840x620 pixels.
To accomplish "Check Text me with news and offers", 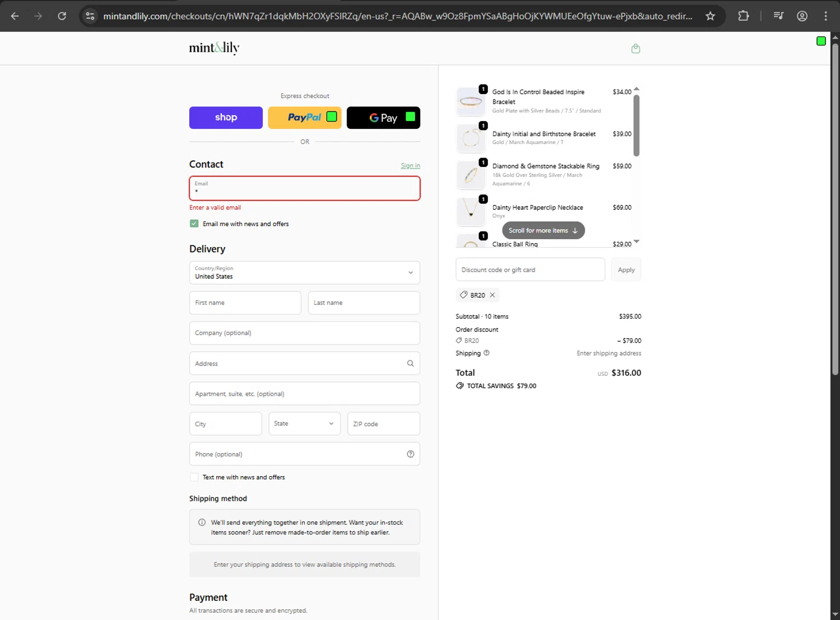I will pyautogui.click(x=194, y=477).
